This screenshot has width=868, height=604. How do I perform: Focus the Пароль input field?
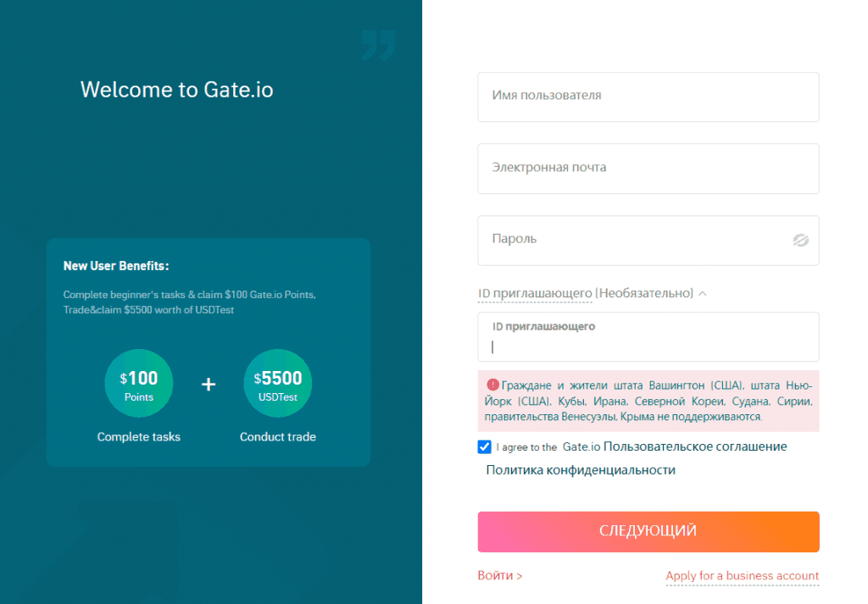click(648, 241)
